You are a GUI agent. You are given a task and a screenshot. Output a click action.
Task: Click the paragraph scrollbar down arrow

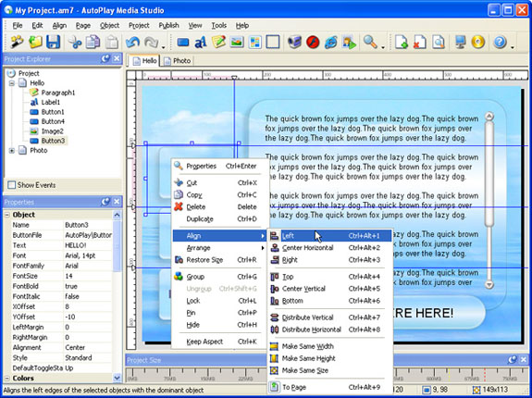coord(489,284)
